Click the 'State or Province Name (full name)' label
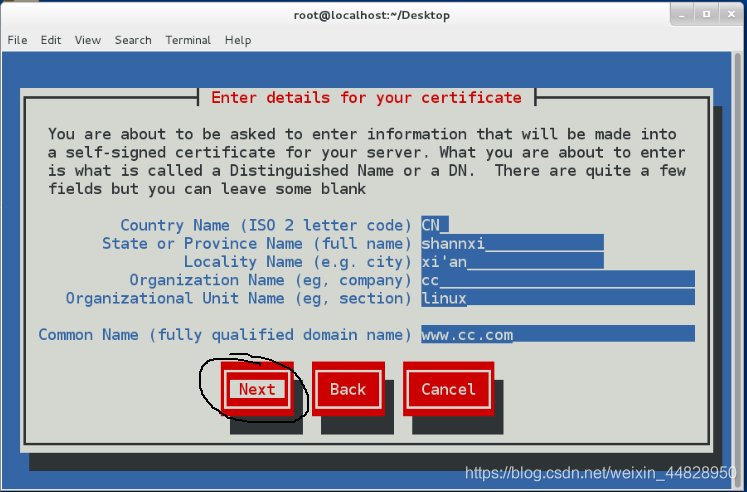The image size is (747, 492). coord(256,243)
